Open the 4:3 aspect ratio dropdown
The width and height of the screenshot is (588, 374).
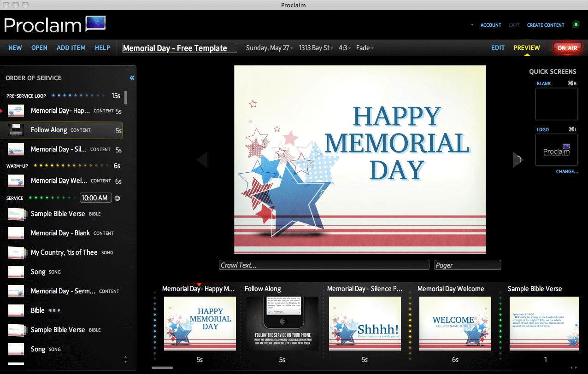pos(345,48)
